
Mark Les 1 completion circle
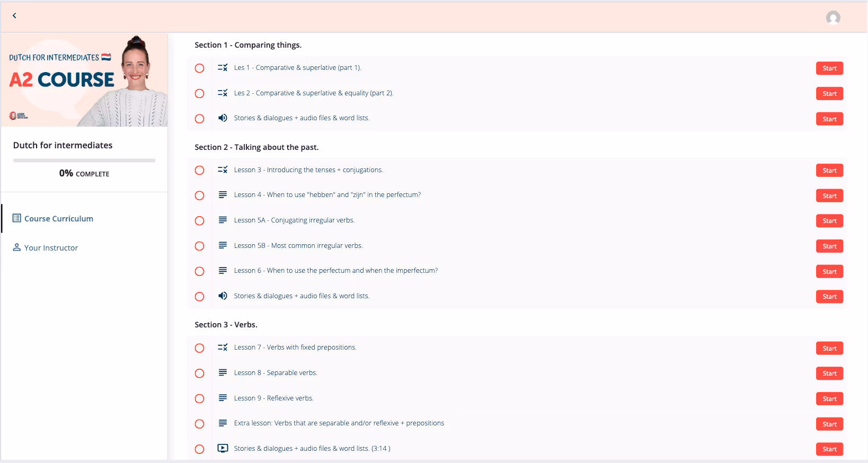199,68
